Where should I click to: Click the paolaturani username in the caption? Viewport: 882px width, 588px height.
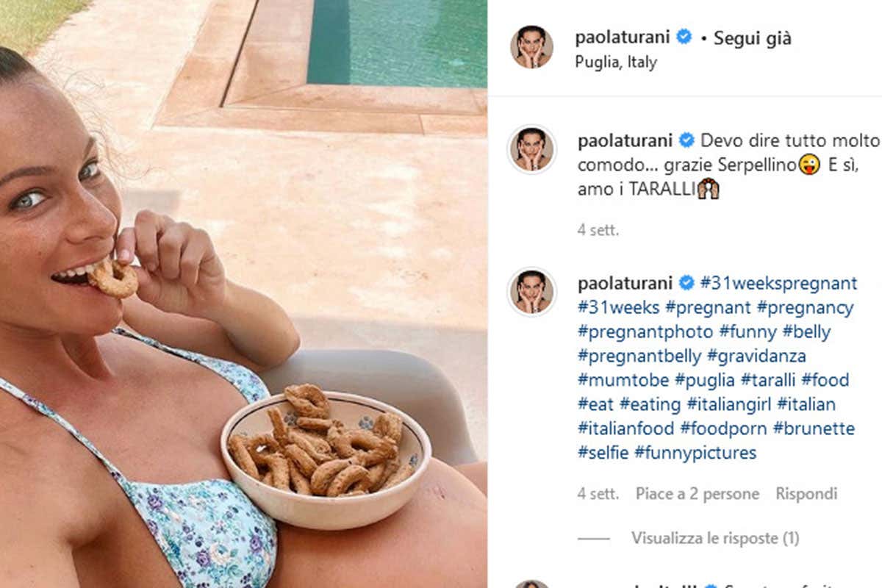pos(626,140)
